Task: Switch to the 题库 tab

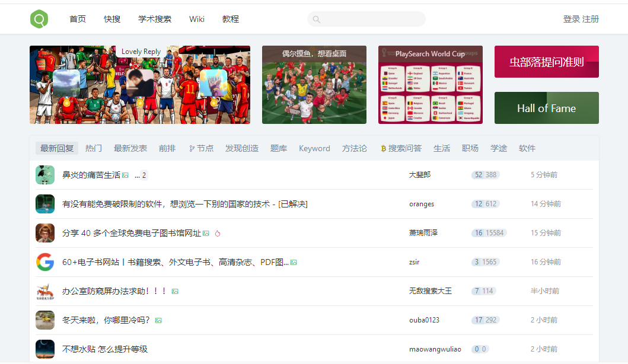Action: click(278, 148)
